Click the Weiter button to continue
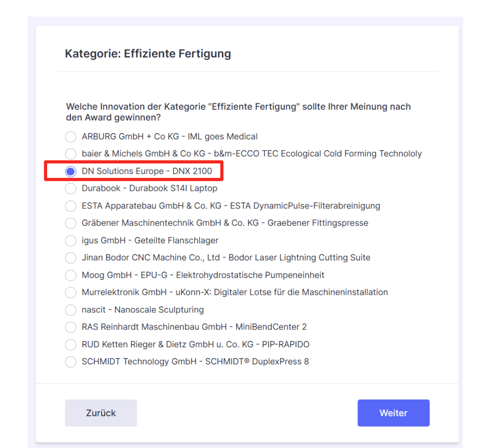Image resolution: width=481 pixels, height=448 pixels. [x=393, y=413]
